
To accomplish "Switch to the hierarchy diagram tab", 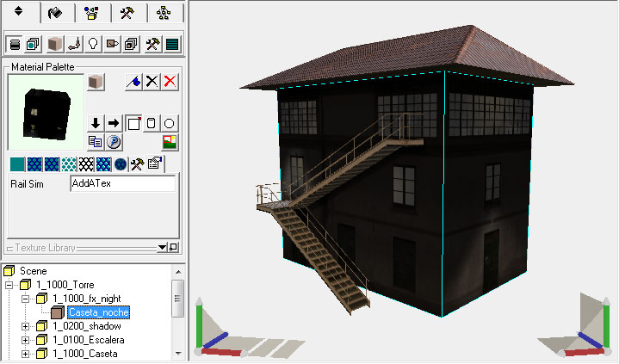I will tap(164, 13).
